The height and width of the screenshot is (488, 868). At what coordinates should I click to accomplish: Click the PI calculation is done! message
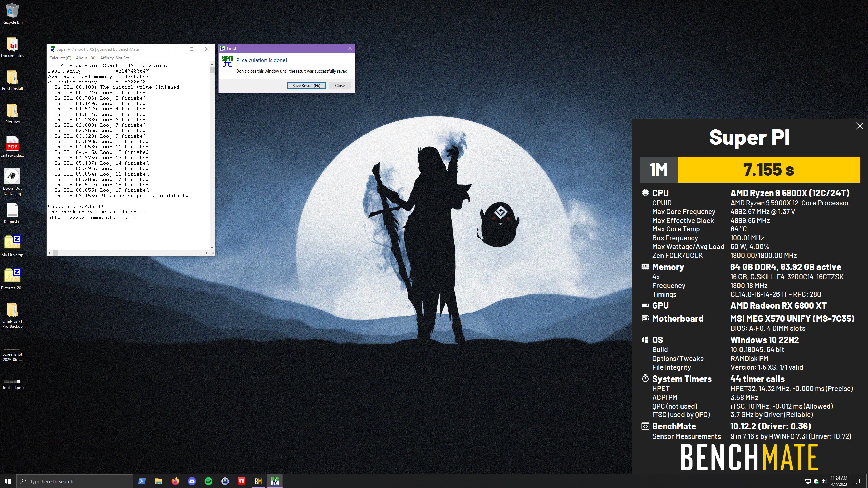pos(261,60)
